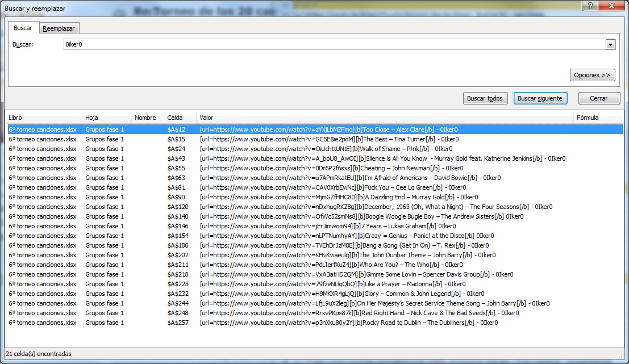Select result row for cell $A$223
The width and height of the screenshot is (629, 364).
point(315,284)
